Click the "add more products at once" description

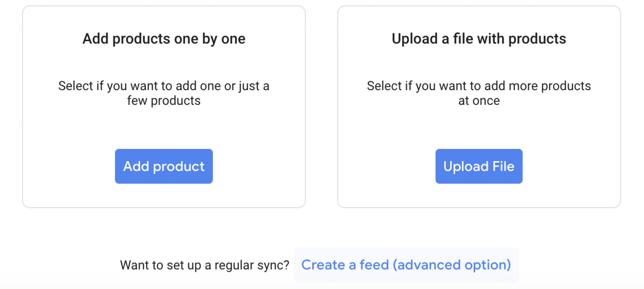point(479,93)
